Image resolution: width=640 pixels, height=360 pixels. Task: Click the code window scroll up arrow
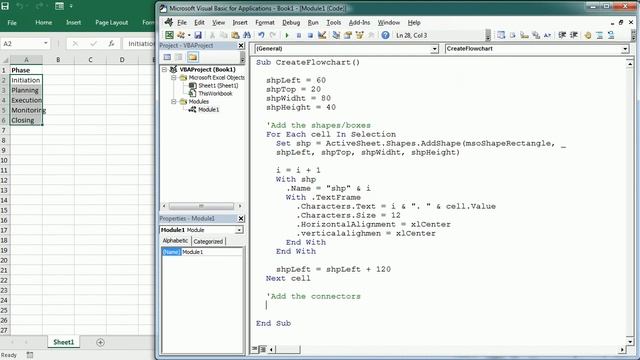click(x=630, y=64)
